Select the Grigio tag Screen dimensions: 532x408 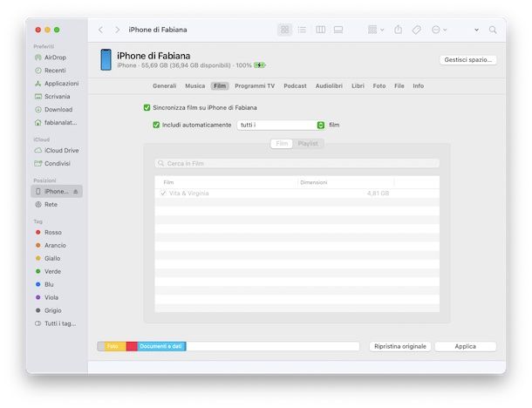(x=49, y=310)
